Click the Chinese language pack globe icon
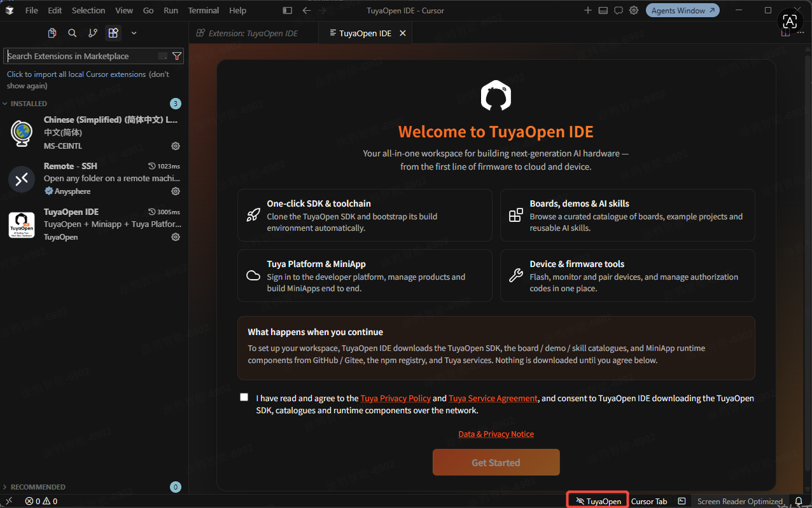Viewport: 812px width, 508px height. click(x=21, y=134)
